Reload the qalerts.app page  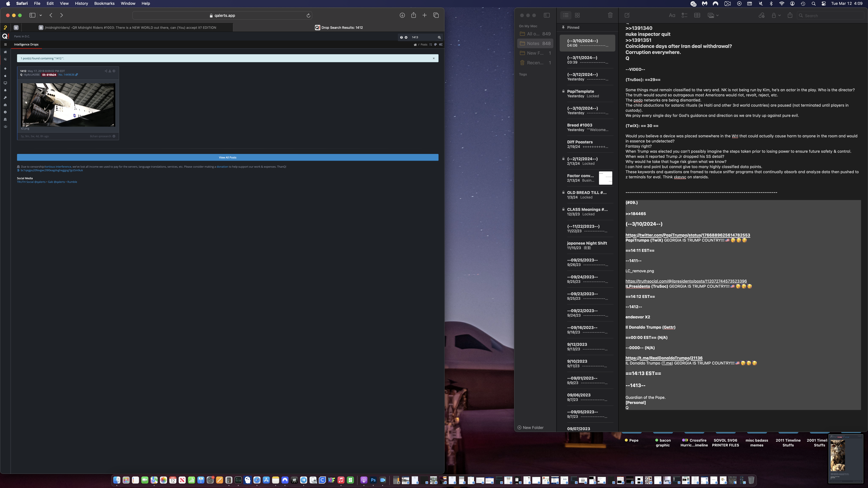[x=308, y=16]
